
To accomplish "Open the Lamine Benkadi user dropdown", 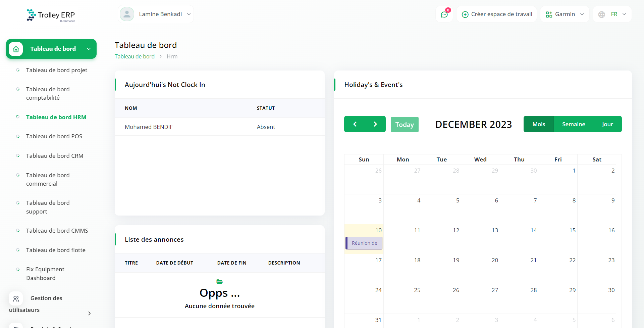I will (160, 14).
